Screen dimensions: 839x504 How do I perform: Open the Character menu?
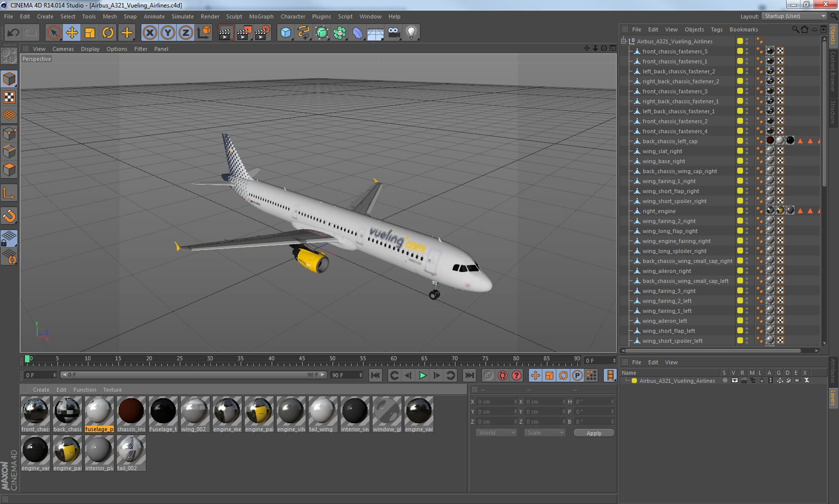(x=293, y=16)
